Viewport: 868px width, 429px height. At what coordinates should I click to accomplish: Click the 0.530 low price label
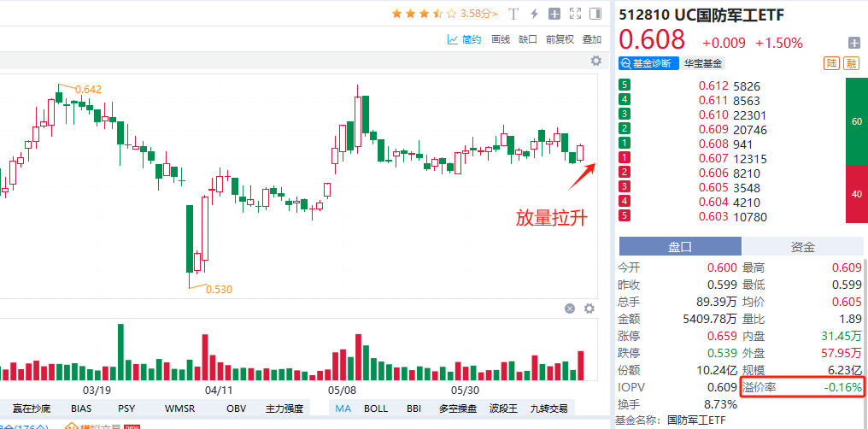(x=220, y=289)
